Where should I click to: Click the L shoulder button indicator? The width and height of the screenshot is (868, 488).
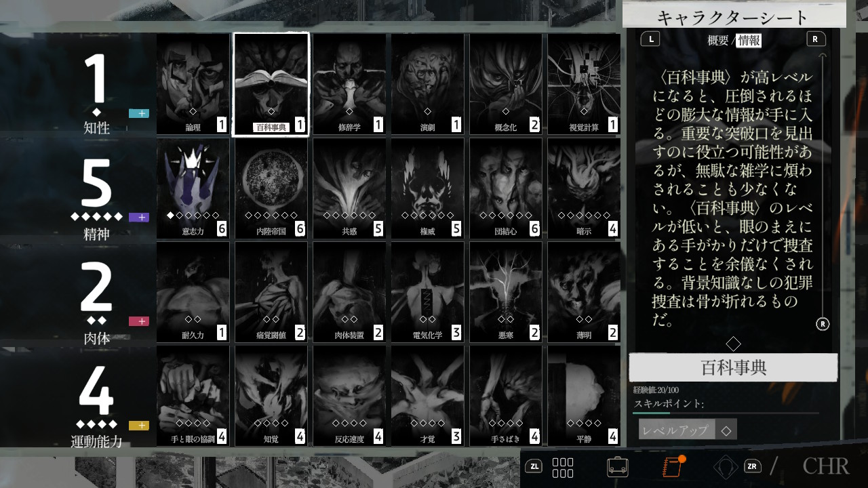[x=650, y=39]
